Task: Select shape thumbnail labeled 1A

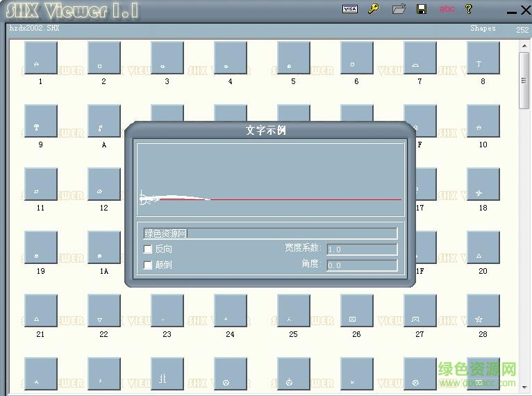Action: 103,247
